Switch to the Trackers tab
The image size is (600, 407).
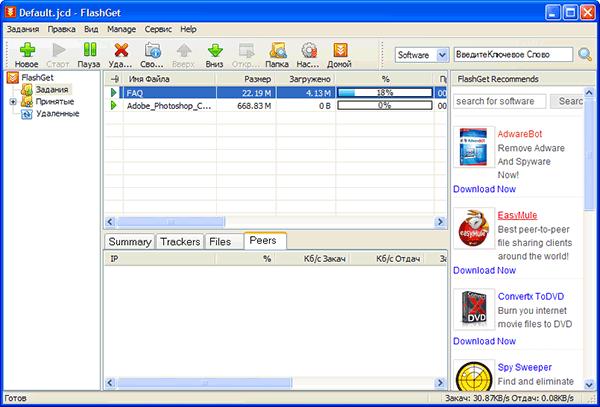(180, 242)
